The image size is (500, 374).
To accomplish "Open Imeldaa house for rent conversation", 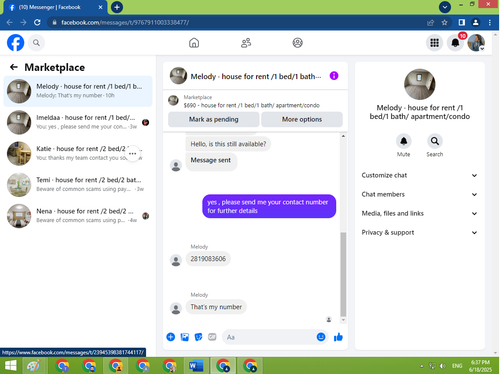I will (x=78, y=122).
